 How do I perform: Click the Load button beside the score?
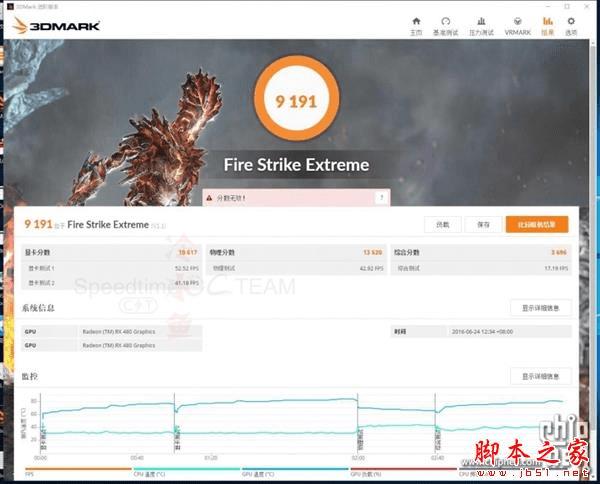point(443,225)
